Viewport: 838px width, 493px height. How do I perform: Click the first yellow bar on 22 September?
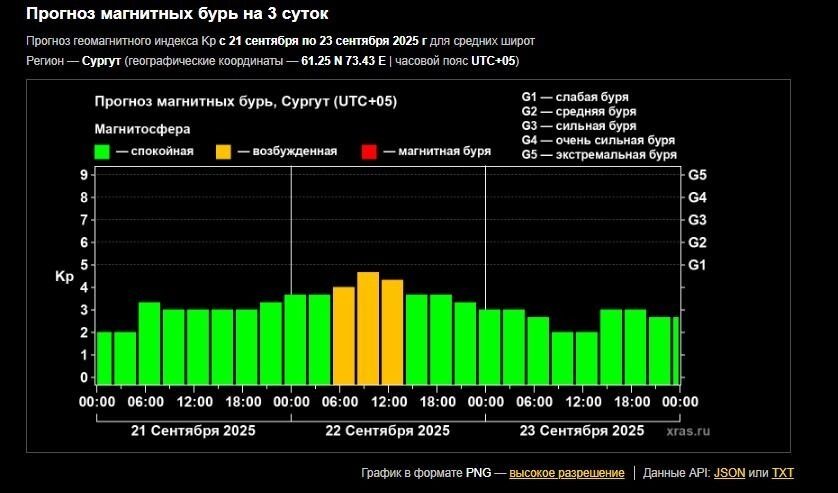(344, 335)
